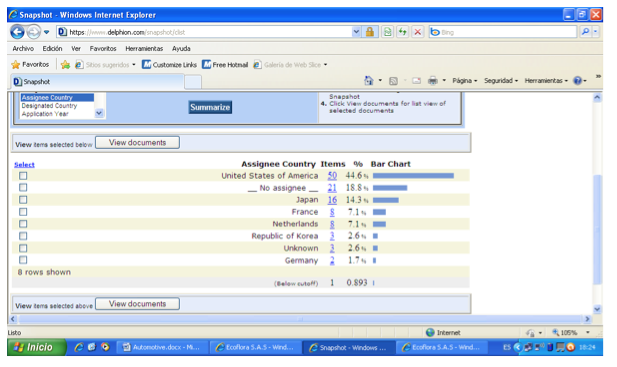Expand the Página dropdown menu
Screen dimensions: 617x367
point(464,81)
